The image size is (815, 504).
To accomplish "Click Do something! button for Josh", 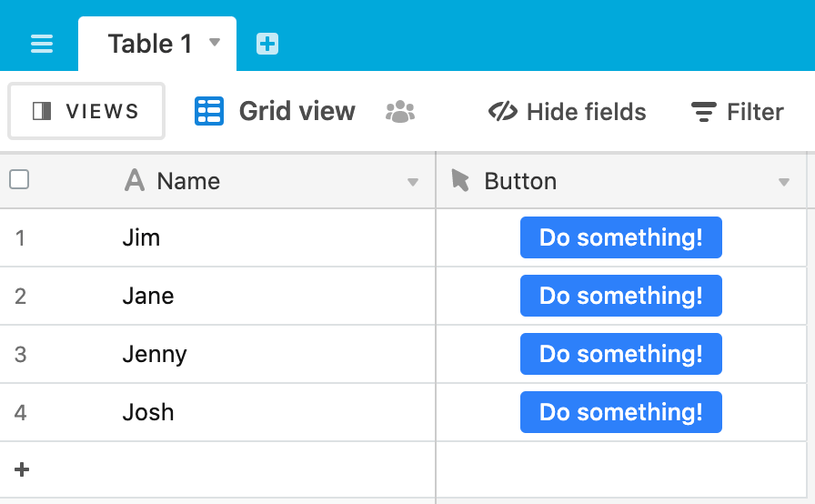I will (x=621, y=412).
